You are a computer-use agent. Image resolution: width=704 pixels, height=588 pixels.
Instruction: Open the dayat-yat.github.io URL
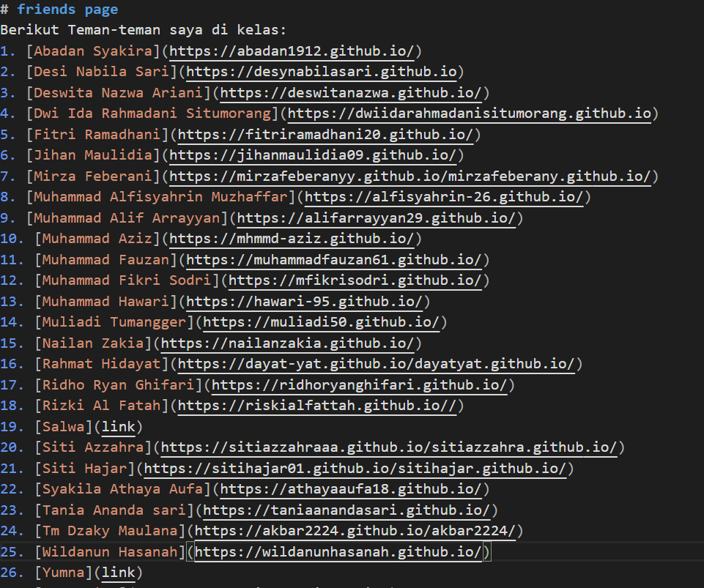pos(377,364)
